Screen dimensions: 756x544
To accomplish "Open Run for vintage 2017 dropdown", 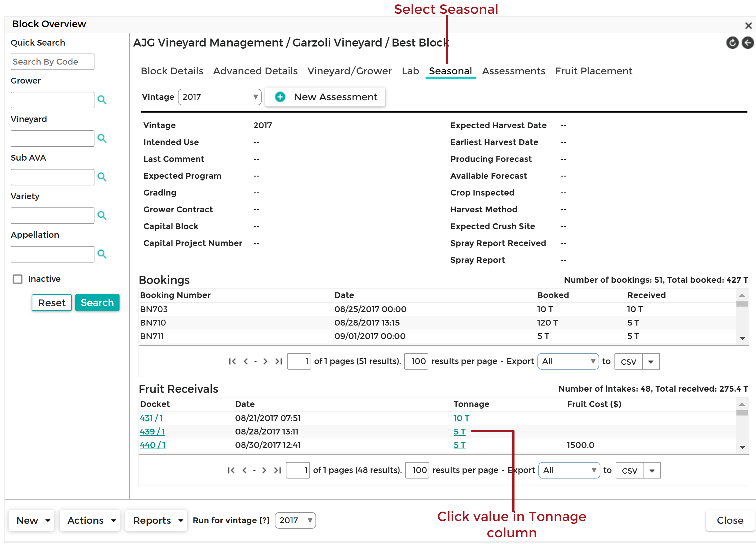I will pos(295,520).
